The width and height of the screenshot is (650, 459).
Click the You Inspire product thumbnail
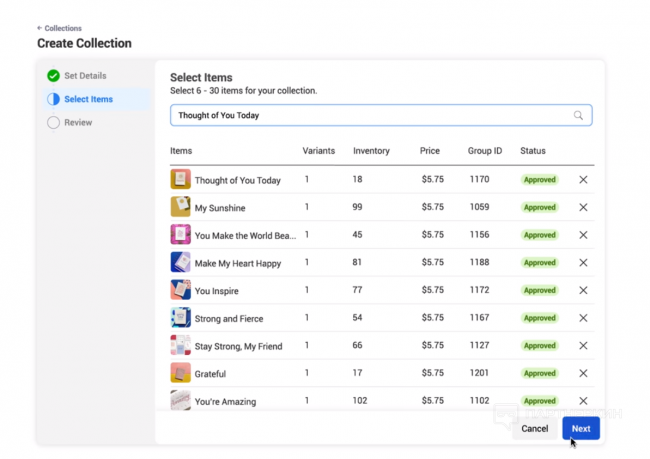[x=180, y=291]
